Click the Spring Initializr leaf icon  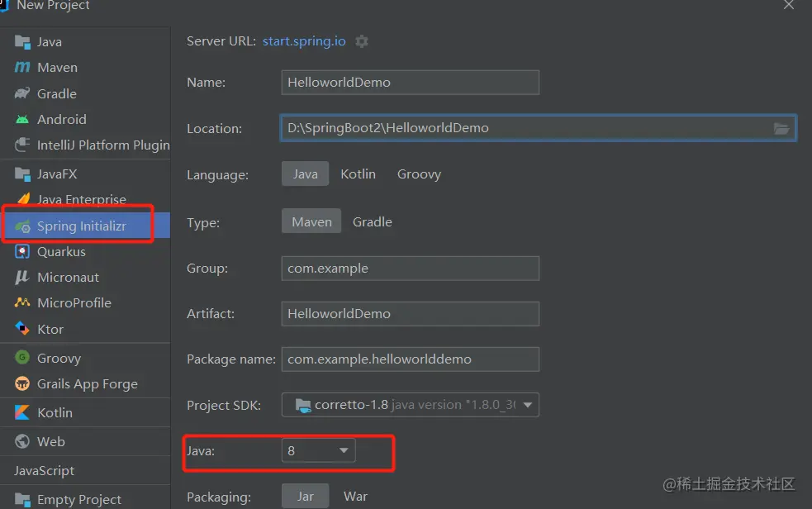coord(22,226)
